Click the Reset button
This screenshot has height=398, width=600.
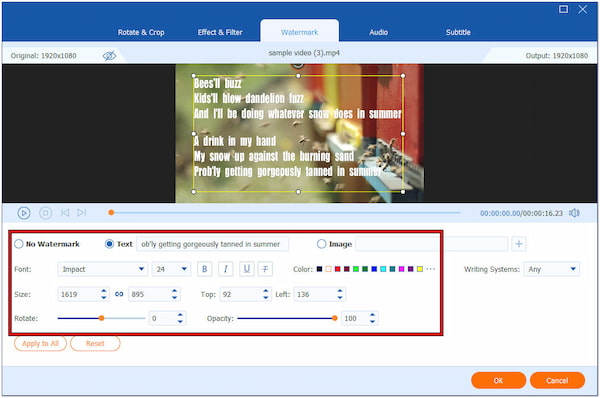tap(95, 343)
